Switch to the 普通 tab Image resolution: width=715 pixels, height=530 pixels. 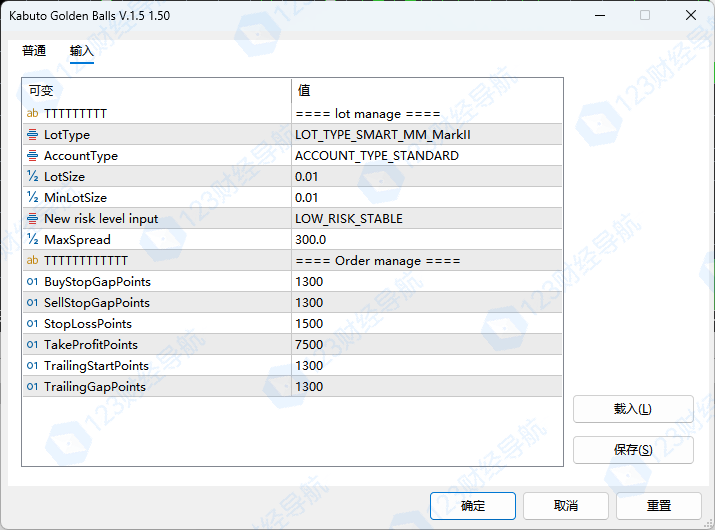point(34,51)
